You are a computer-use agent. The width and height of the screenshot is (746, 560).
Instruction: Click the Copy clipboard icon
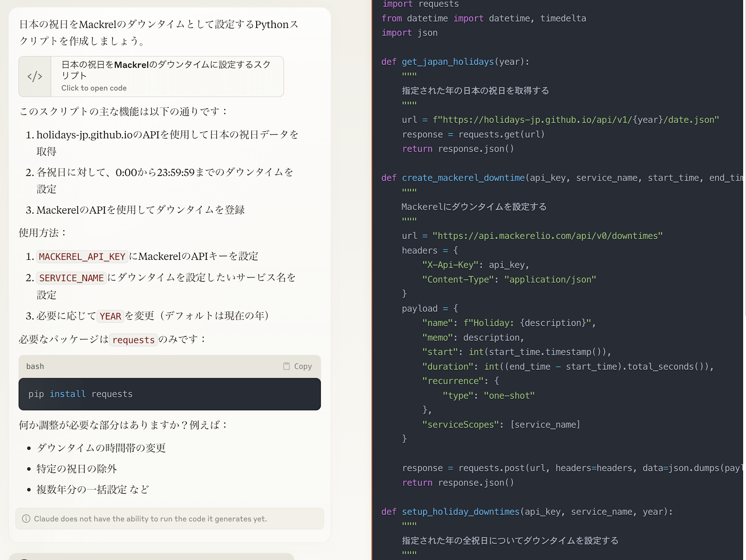pos(286,366)
